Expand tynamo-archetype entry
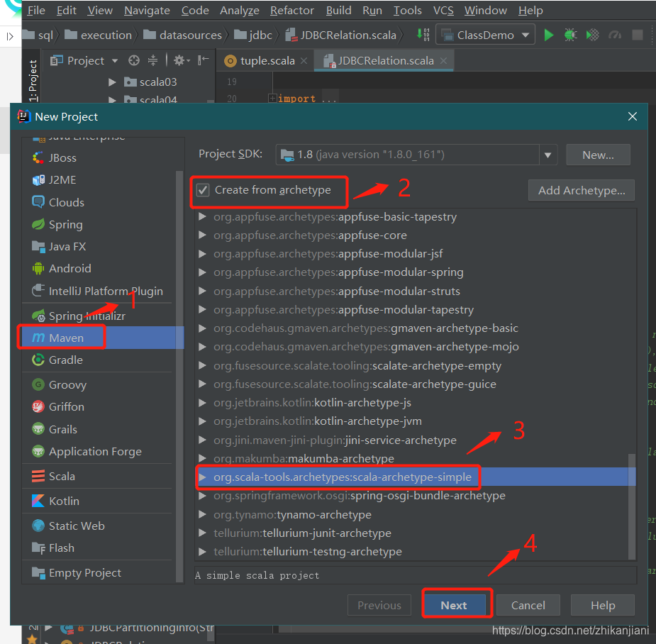The image size is (656, 644). 203,514
